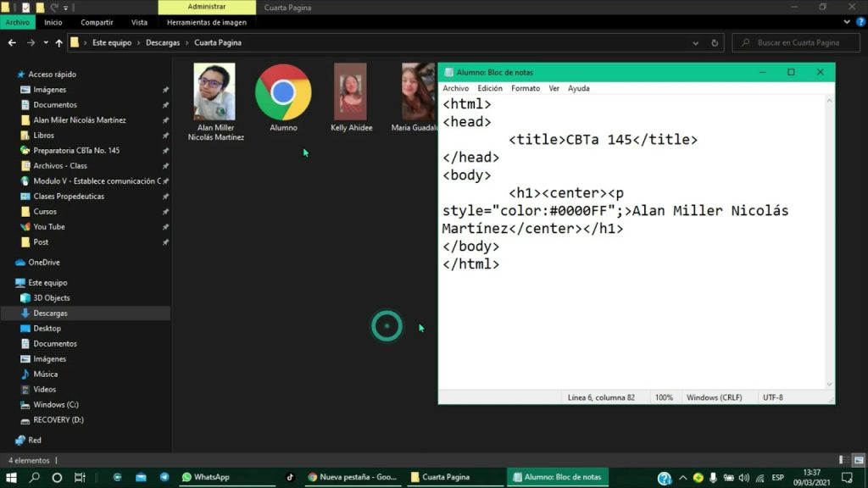
Task: Switch to the Vista ribbon tab
Action: click(x=139, y=23)
